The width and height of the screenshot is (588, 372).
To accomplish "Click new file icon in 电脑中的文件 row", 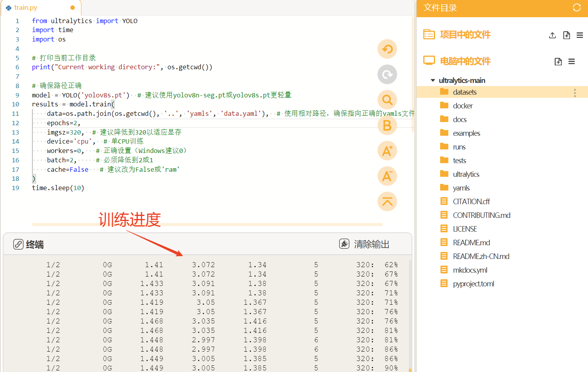I will (558, 61).
